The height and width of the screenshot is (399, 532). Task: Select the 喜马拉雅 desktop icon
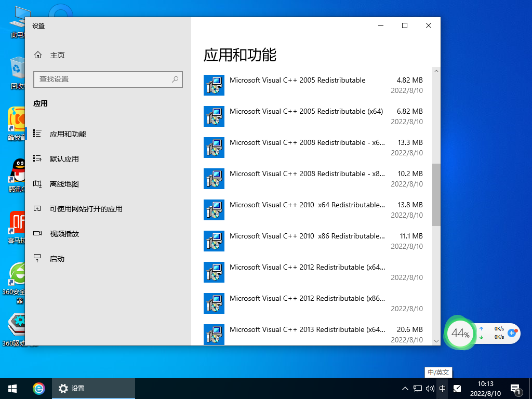16,228
